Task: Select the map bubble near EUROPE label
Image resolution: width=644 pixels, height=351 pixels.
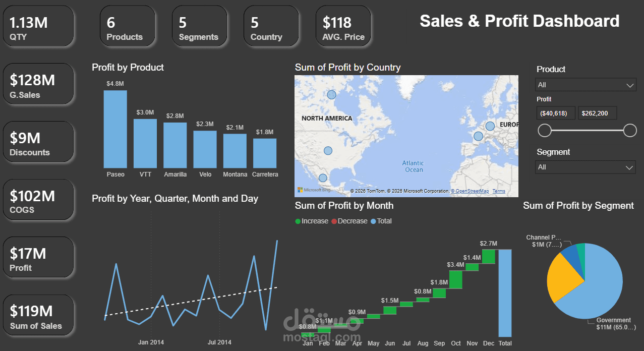Action: pyautogui.click(x=490, y=126)
